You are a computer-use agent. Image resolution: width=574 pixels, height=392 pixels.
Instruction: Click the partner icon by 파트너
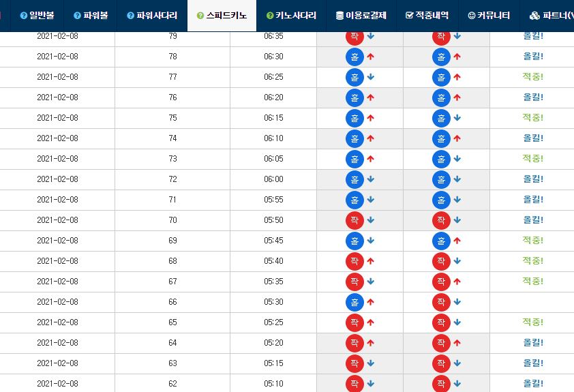coord(534,16)
